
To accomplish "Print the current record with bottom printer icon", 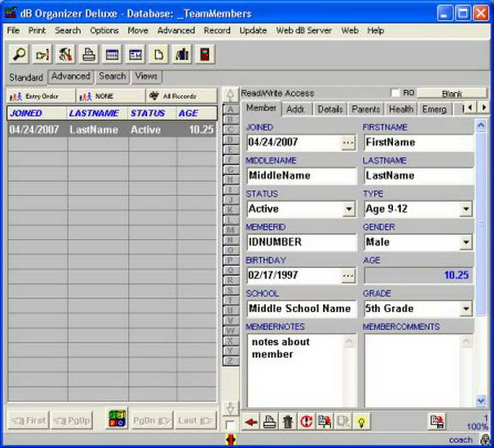I will point(270,421).
